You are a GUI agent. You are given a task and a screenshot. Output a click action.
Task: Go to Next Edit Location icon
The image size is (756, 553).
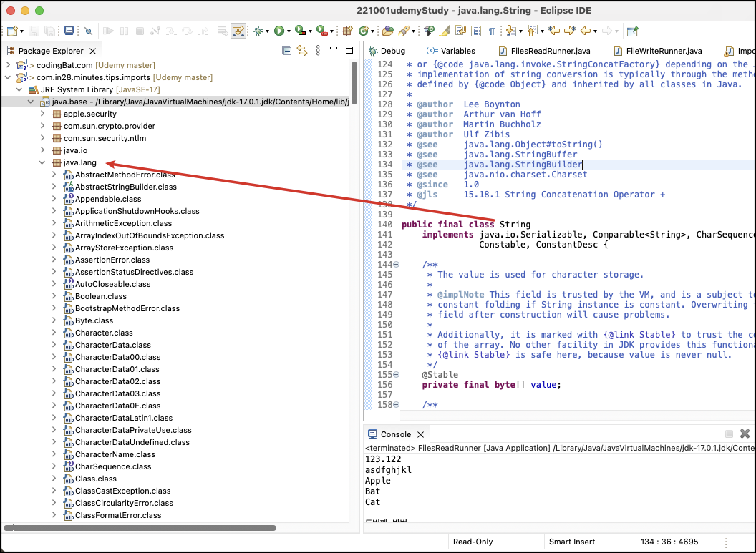pyautogui.click(x=569, y=31)
